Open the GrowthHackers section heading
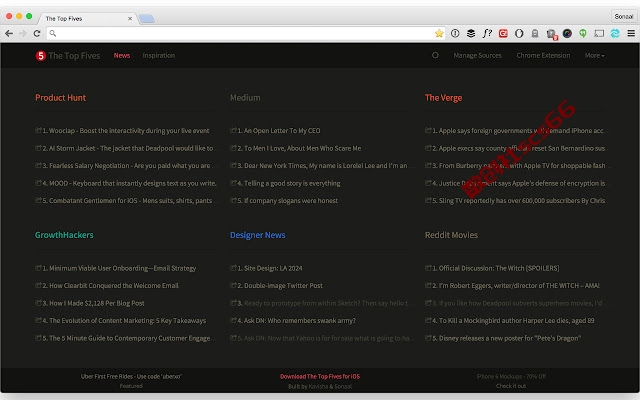Viewport: 640px width, 400px height. coord(64,235)
